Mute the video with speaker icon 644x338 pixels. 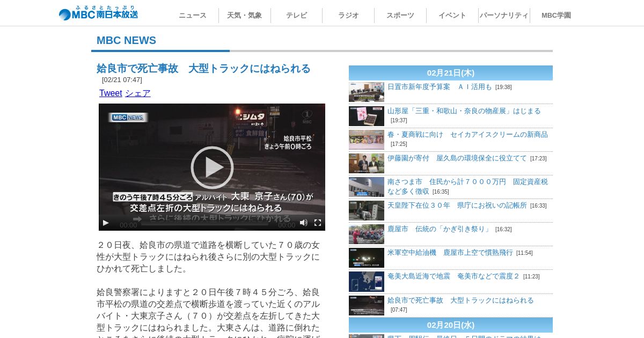coord(304,223)
